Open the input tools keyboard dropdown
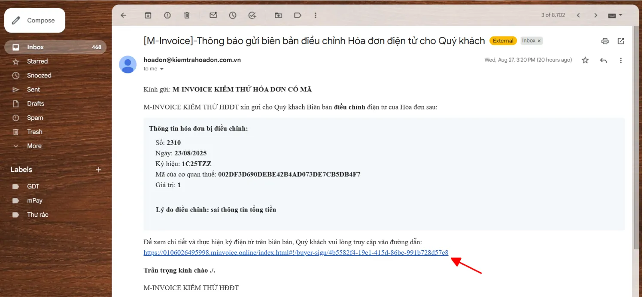Screen dimensions: 644x297 (x=615, y=15)
